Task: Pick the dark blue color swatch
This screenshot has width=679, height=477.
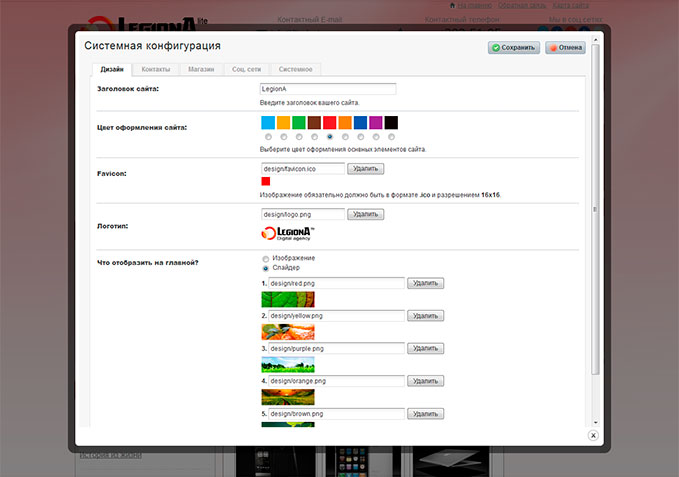Action: (x=360, y=122)
